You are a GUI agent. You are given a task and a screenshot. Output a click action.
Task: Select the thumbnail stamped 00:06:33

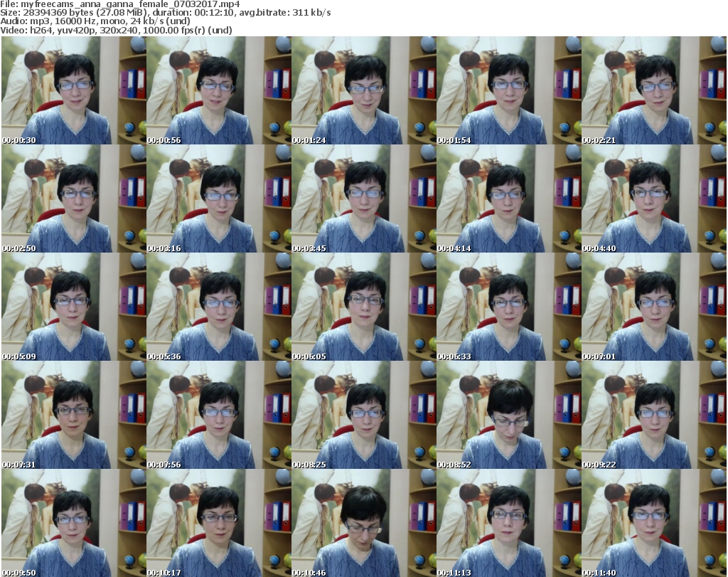click(509, 307)
